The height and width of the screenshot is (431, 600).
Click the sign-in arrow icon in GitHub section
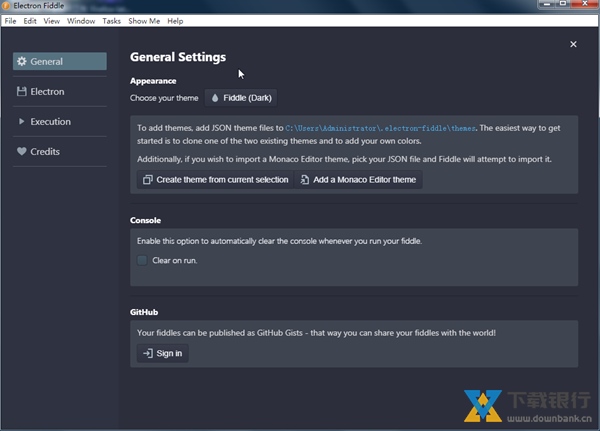(147, 353)
